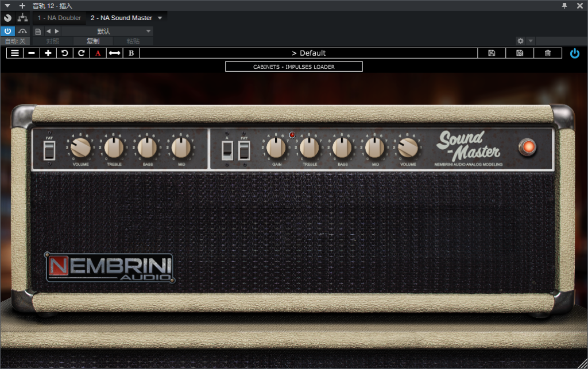Click the save-as preset icon
This screenshot has width=588, height=369.
(520, 53)
